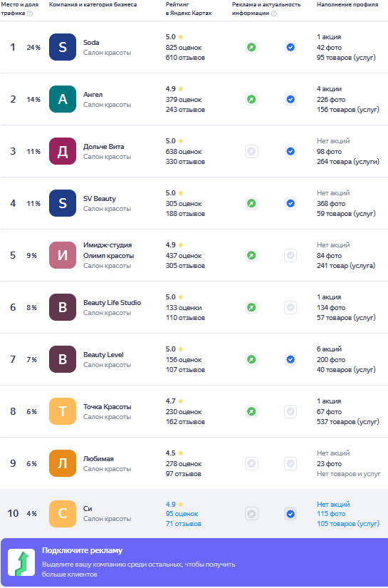Open the 95 оценок link for Си
388x588 pixels.
pyautogui.click(x=182, y=514)
